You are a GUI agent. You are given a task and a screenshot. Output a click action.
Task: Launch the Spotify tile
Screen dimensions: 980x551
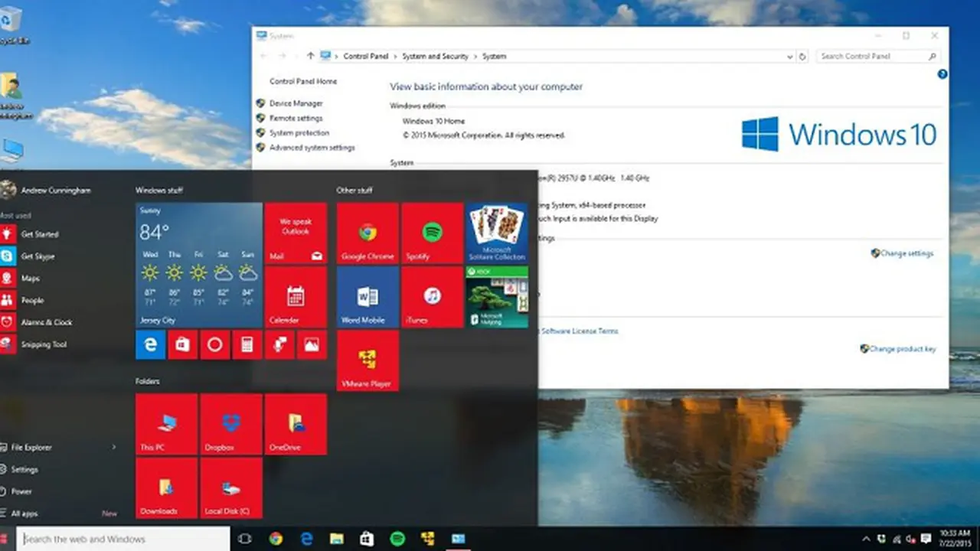point(433,233)
